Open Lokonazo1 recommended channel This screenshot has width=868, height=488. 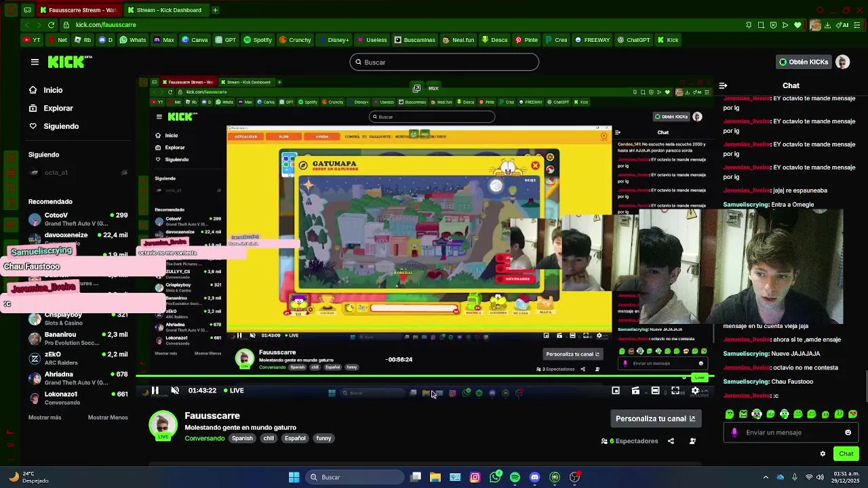pos(78,398)
